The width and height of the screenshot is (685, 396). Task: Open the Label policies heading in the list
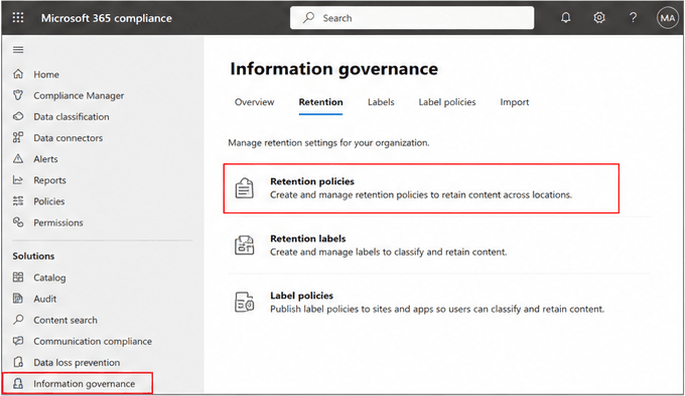pyautogui.click(x=301, y=296)
